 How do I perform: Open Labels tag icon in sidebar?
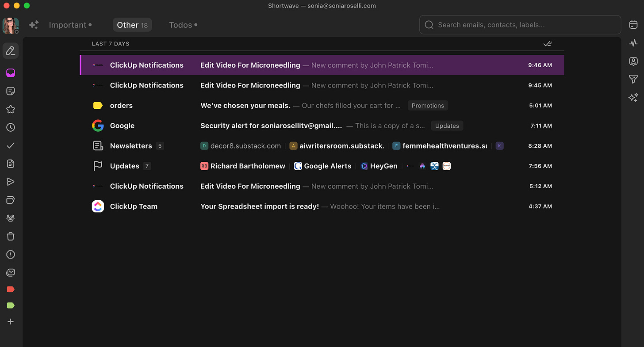[11, 200]
